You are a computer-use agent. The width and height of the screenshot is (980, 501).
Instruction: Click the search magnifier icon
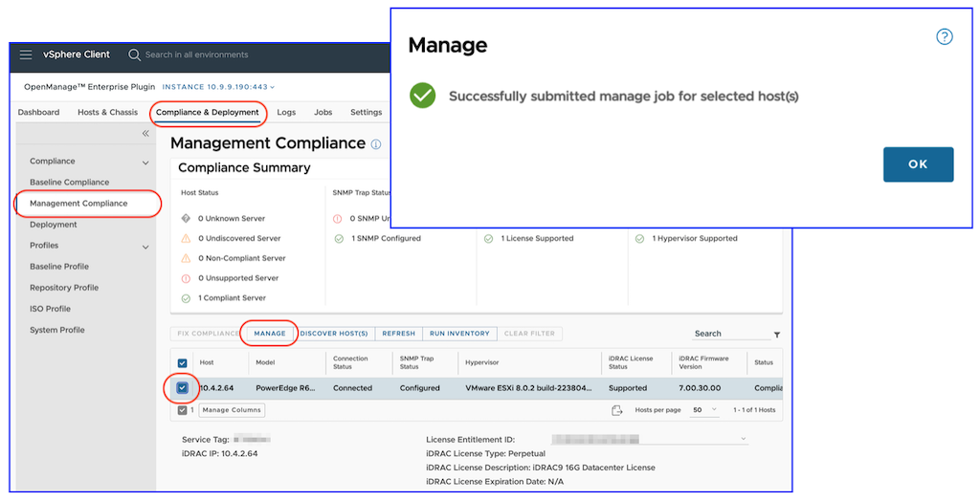click(134, 54)
